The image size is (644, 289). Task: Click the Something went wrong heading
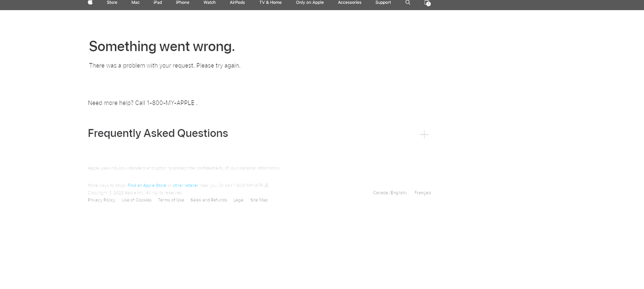tap(162, 47)
